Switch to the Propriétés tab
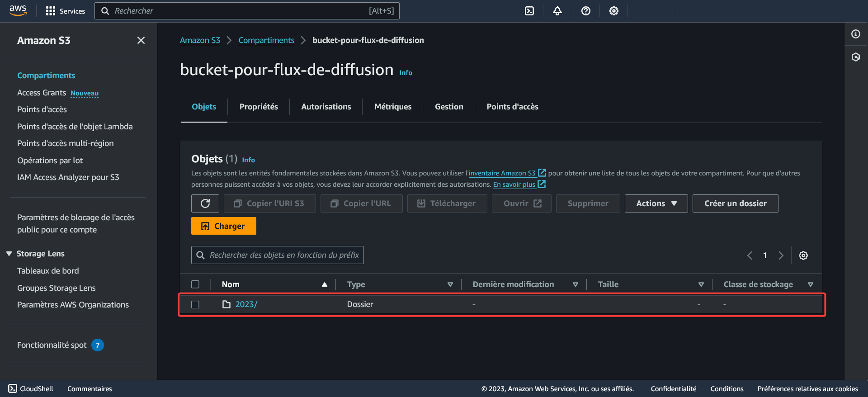Image resolution: width=868 pixels, height=397 pixels. pyautogui.click(x=259, y=107)
